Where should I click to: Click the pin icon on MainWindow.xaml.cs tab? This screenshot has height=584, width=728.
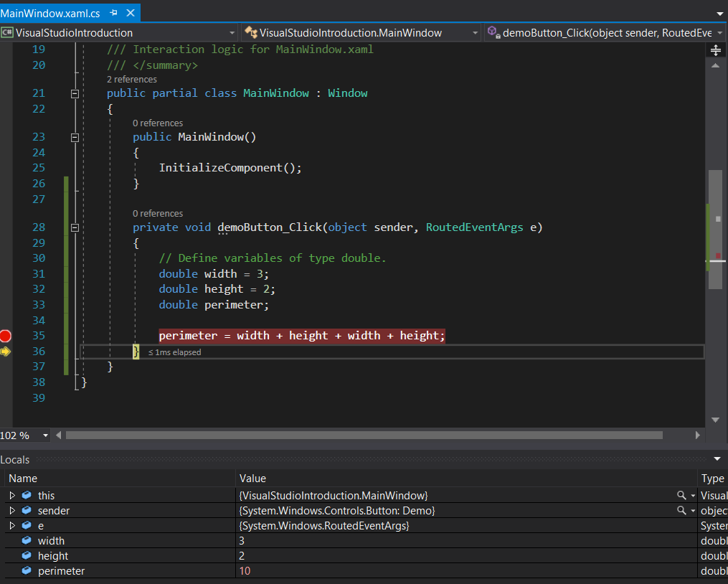113,13
